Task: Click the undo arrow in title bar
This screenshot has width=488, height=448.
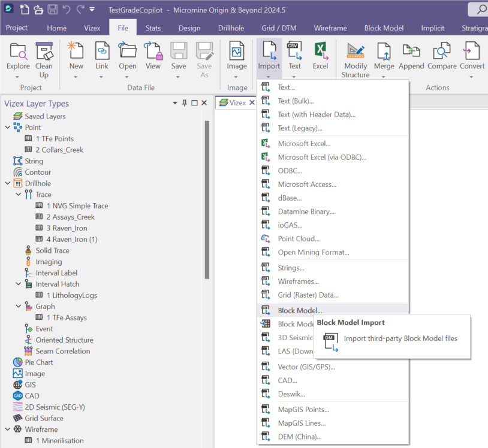Action: pos(67,10)
